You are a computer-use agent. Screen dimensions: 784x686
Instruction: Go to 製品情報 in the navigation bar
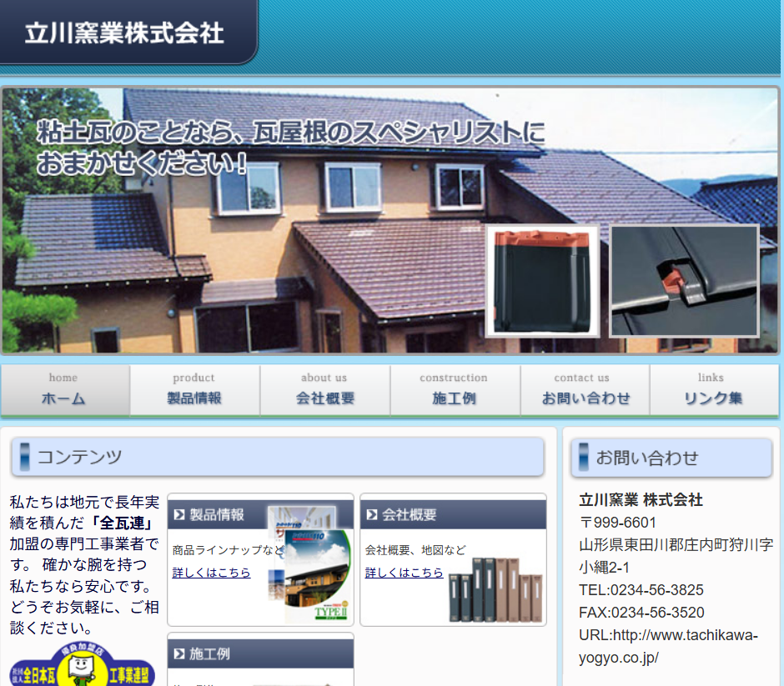click(194, 389)
